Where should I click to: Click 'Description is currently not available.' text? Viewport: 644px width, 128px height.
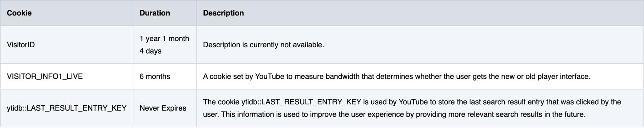[x=264, y=45]
